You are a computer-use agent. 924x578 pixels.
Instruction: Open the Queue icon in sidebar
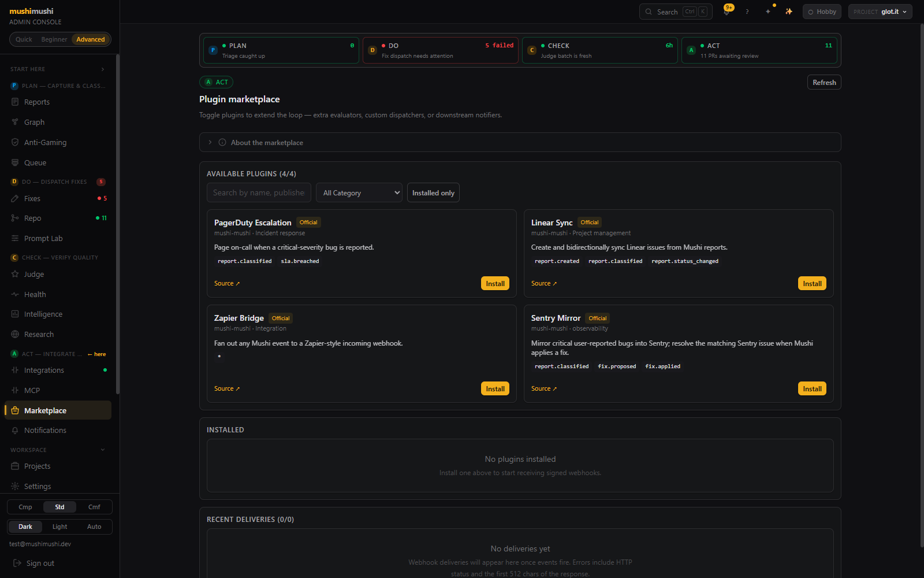15,162
